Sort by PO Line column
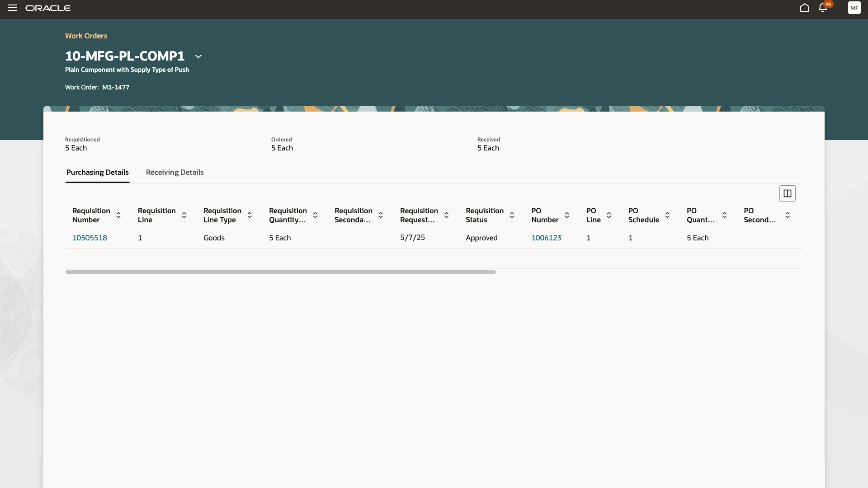 pos(609,215)
